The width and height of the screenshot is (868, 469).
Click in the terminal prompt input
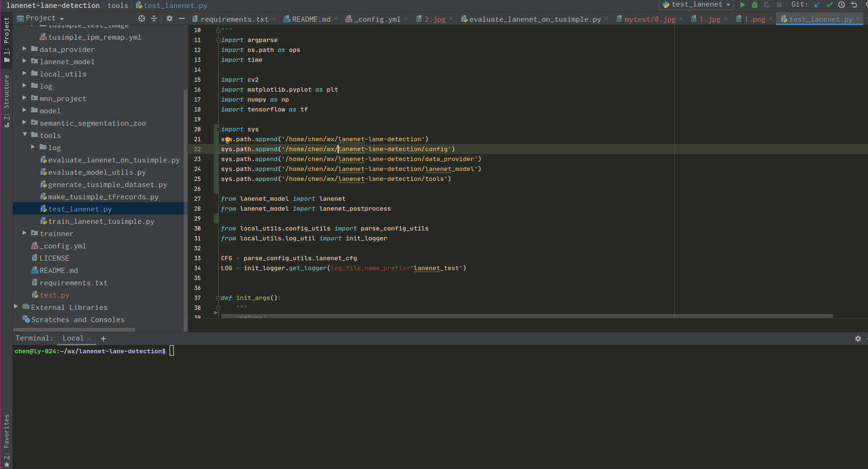click(172, 351)
